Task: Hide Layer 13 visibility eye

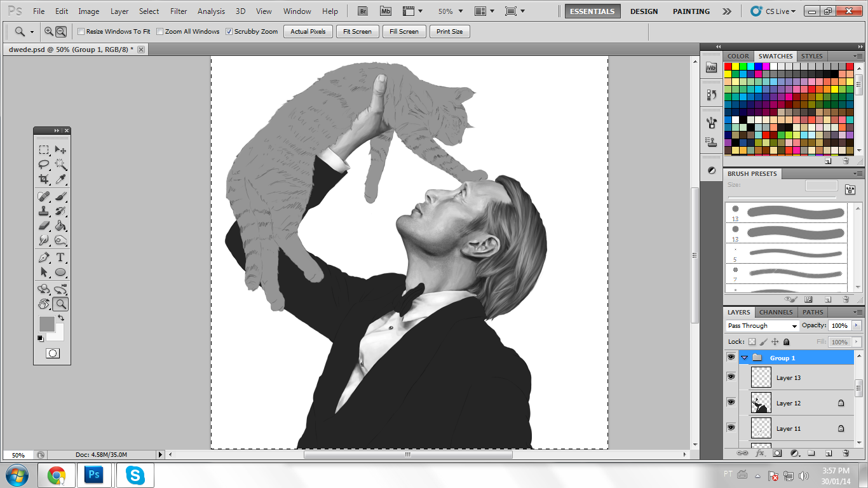Action: [x=731, y=377]
